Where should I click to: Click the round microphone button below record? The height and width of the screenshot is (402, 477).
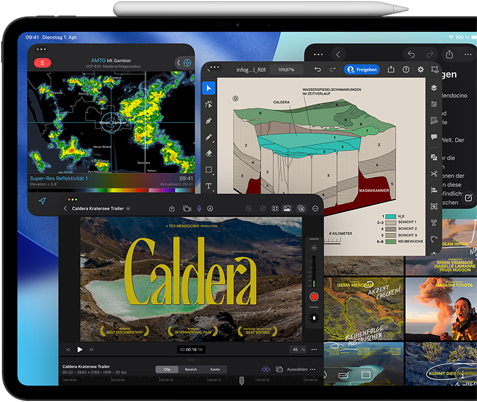[314, 318]
